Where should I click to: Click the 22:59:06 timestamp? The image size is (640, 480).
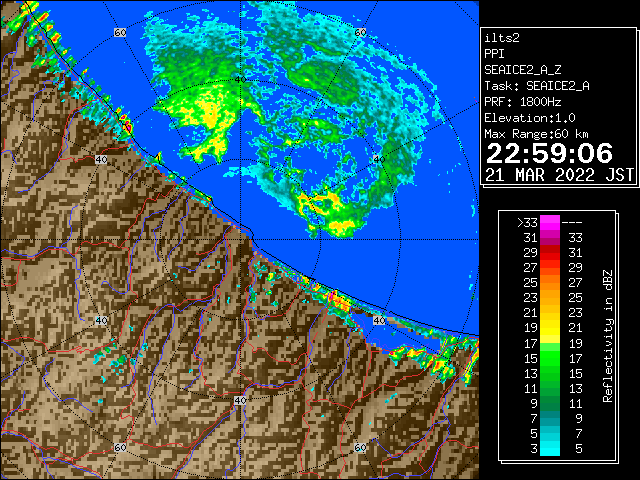click(x=549, y=153)
